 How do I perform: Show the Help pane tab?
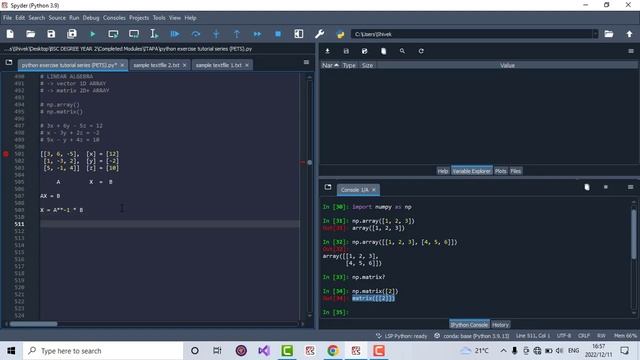pyautogui.click(x=443, y=171)
